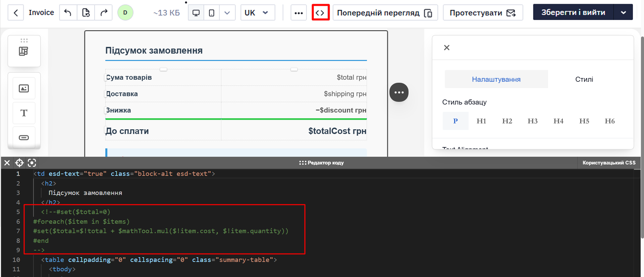644x277 pixels.
Task: Click the #foreach code line
Action: [x=81, y=221]
